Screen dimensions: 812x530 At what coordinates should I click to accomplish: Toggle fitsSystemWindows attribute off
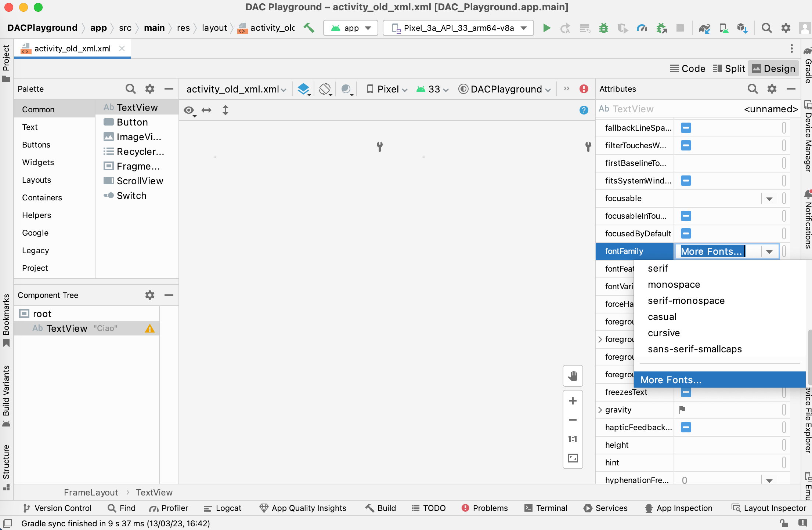point(686,181)
